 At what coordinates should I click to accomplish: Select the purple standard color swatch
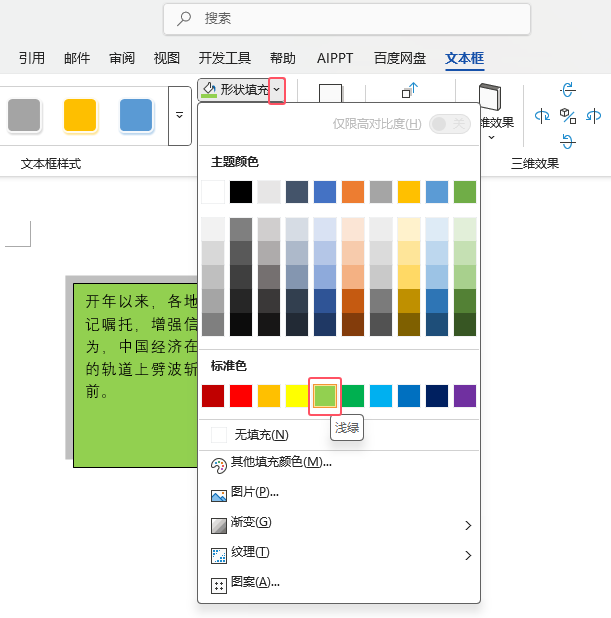[x=465, y=396]
